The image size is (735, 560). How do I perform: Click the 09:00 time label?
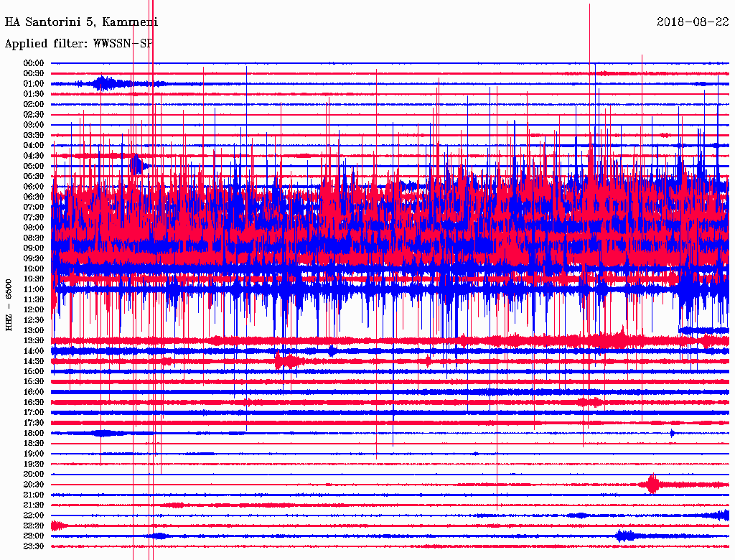[x=34, y=248]
